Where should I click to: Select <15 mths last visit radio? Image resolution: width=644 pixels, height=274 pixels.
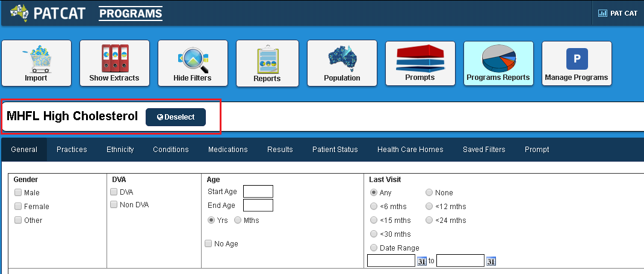[374, 220]
